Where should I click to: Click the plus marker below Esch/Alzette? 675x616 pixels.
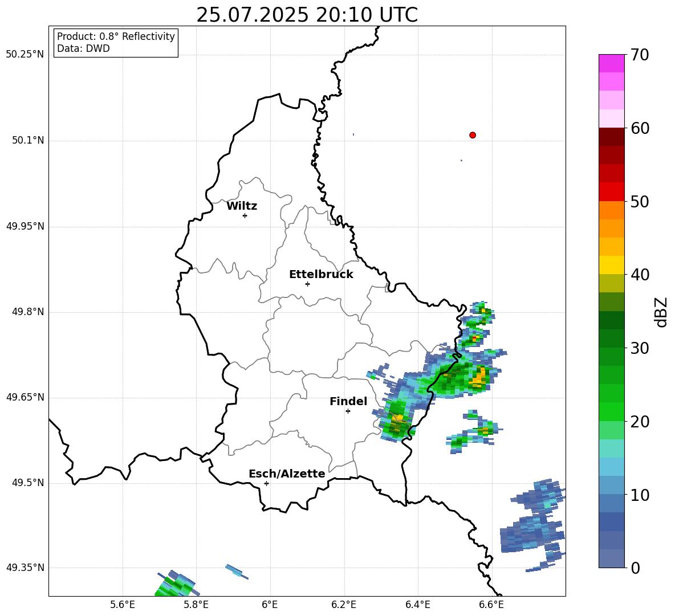(x=266, y=483)
